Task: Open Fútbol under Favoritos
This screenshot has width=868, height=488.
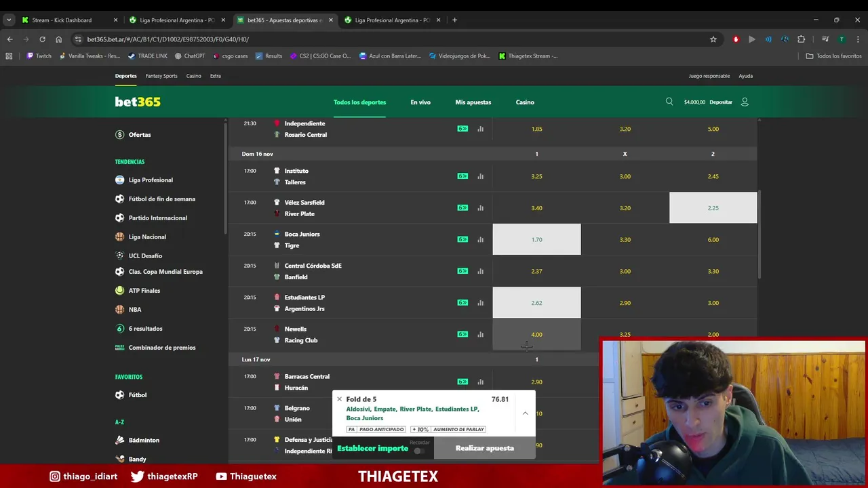Action: click(138, 395)
